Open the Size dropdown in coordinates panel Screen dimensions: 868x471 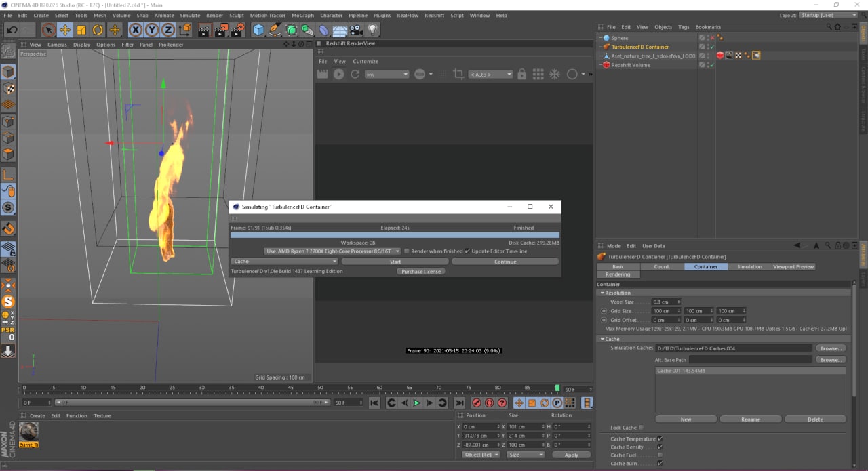click(525, 455)
